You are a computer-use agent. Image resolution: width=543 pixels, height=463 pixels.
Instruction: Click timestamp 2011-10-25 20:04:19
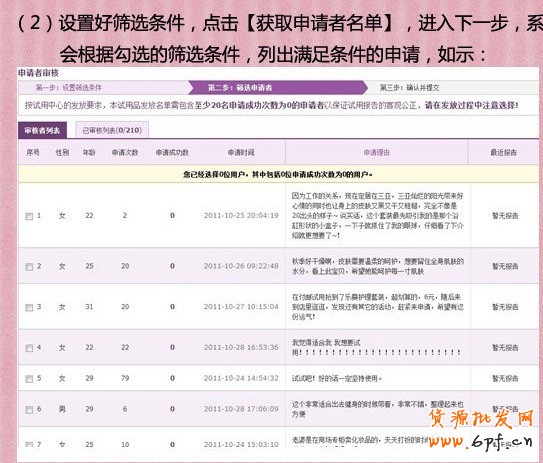pyautogui.click(x=241, y=215)
